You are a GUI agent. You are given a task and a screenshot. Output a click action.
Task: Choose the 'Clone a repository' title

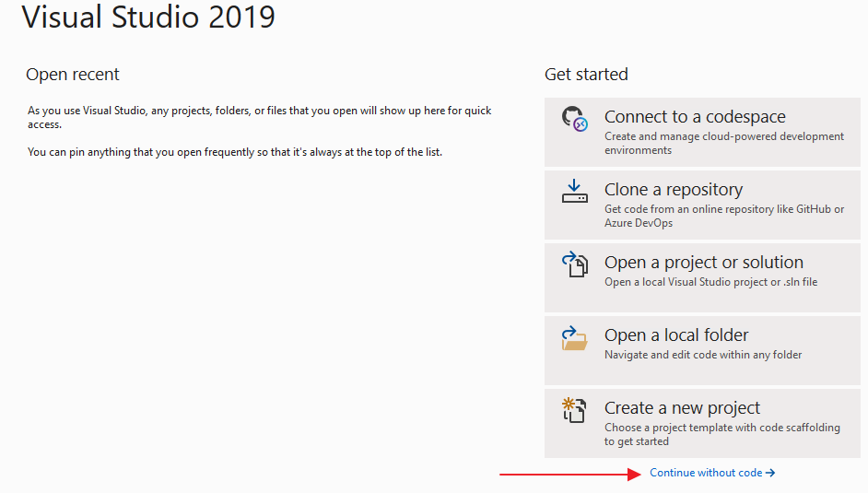pos(673,190)
